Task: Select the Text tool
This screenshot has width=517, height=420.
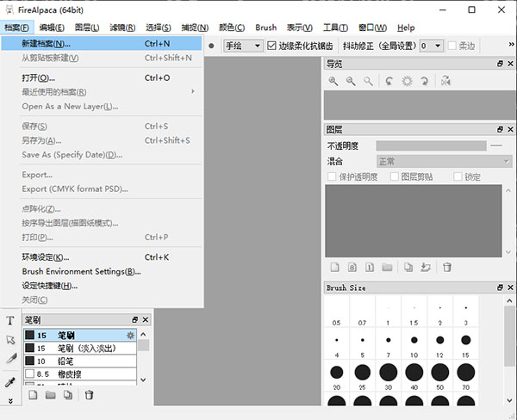Action: [x=10, y=320]
